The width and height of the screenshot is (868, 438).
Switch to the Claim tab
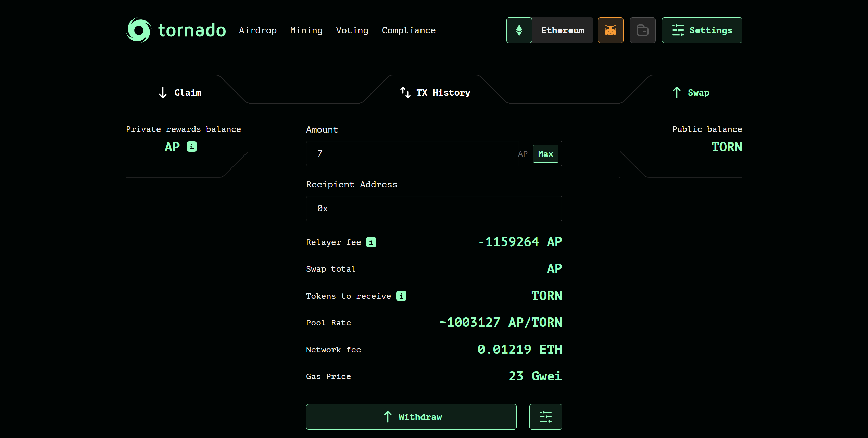point(180,92)
